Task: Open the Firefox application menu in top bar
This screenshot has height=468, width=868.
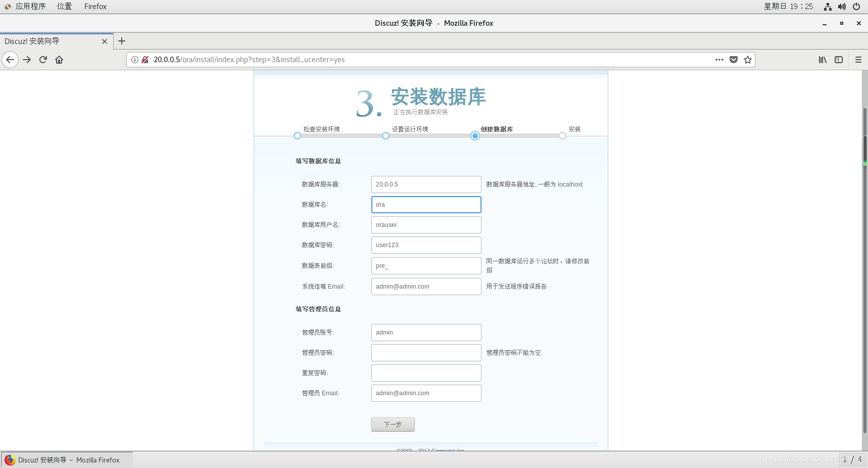Action: pyautogui.click(x=95, y=7)
